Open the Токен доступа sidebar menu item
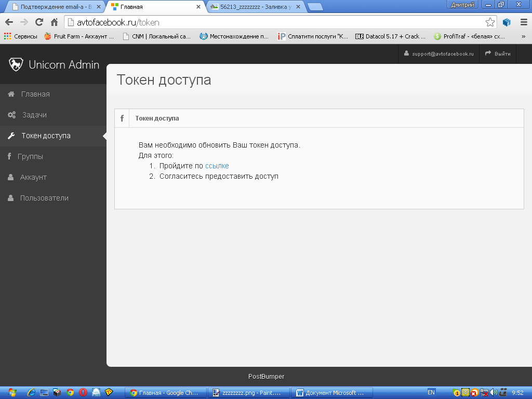This screenshot has width=532, height=399. (x=46, y=136)
